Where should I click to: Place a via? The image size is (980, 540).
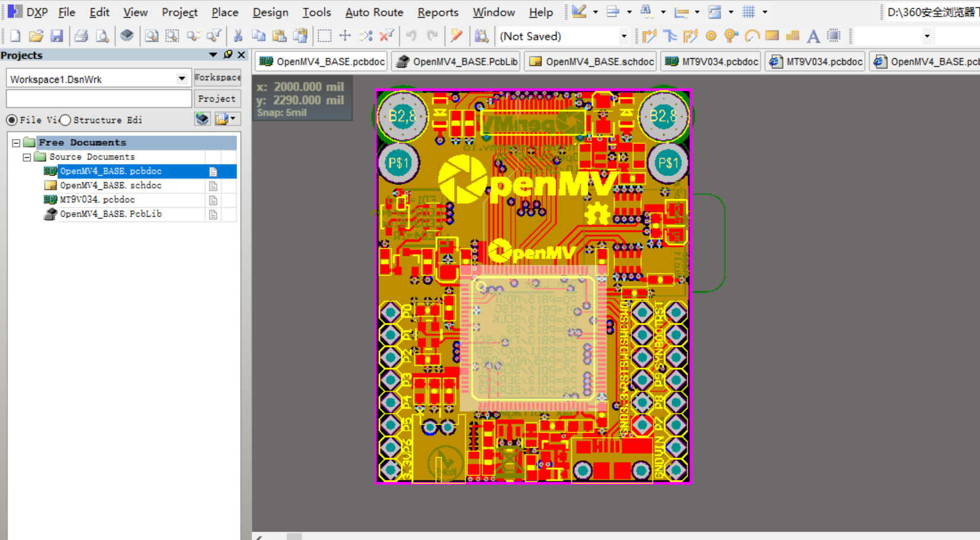(x=732, y=36)
